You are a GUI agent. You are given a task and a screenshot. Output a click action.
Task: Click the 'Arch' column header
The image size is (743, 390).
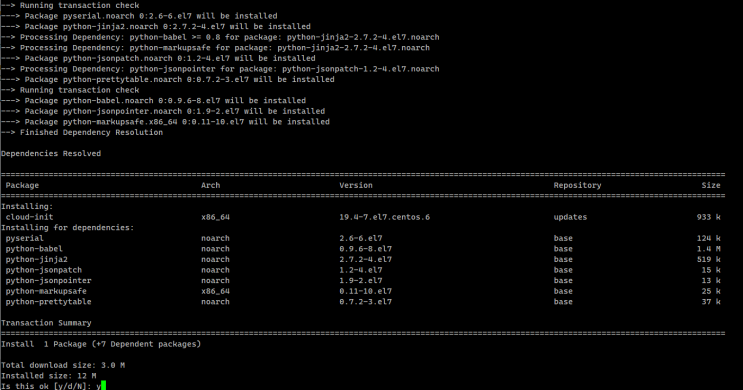point(210,185)
